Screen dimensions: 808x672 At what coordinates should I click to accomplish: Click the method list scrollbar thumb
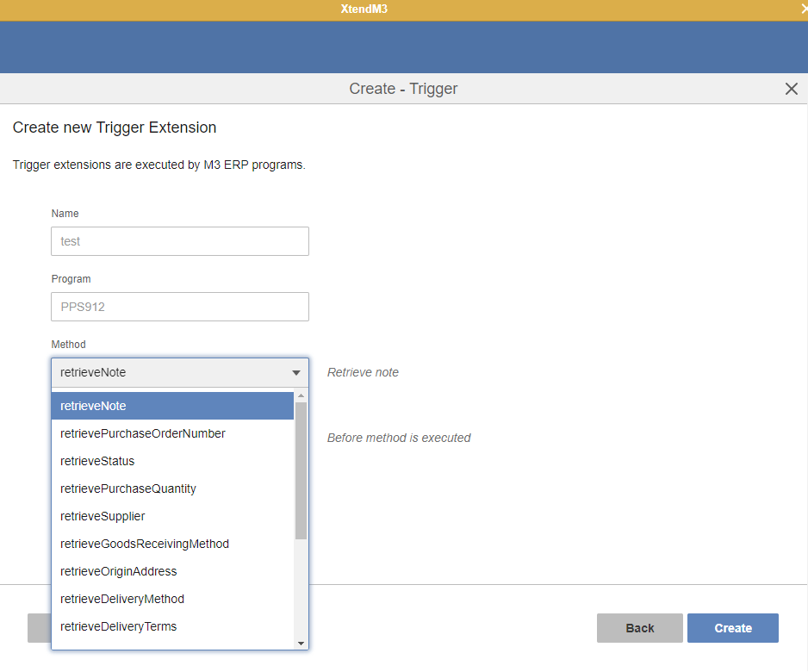tap(301, 470)
